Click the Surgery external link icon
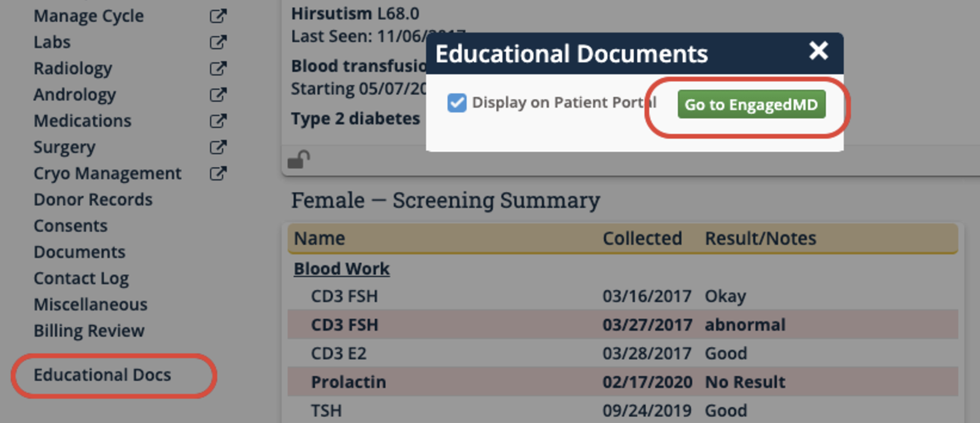The width and height of the screenshot is (980, 423). pyautogui.click(x=218, y=148)
